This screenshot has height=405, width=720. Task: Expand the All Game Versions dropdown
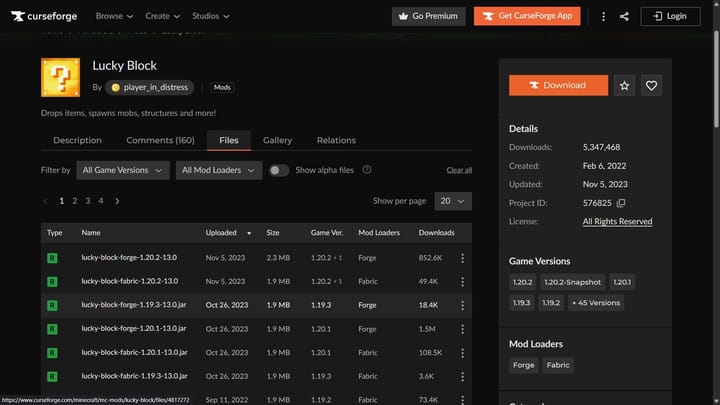(x=122, y=170)
